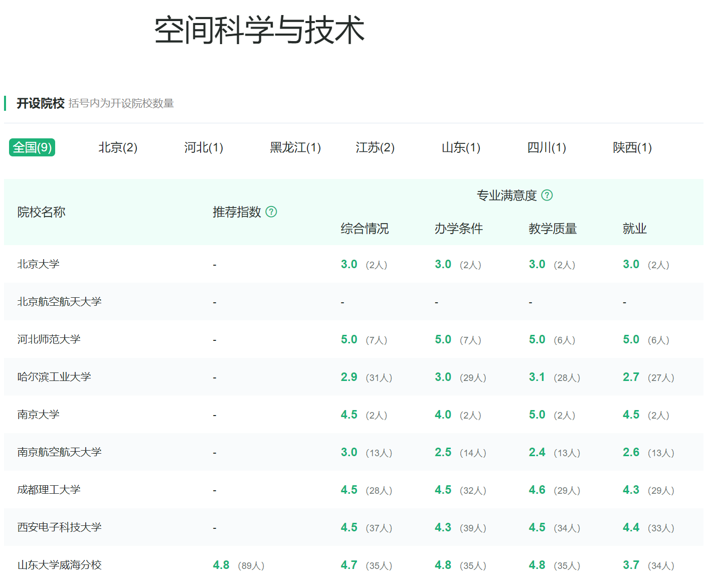This screenshot has height=588, width=707.
Task: Click the 南京航空航天大学 entry
Action: (x=59, y=452)
